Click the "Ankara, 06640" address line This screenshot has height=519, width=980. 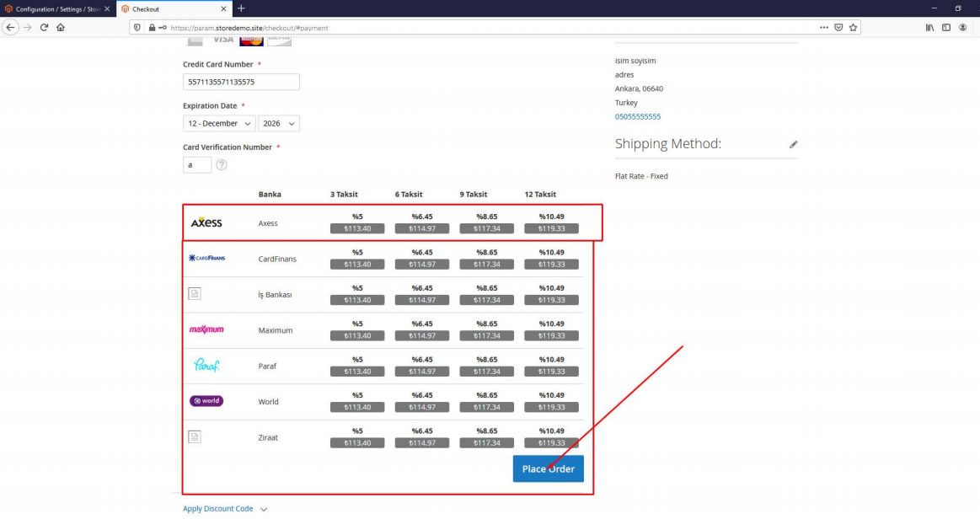(639, 88)
